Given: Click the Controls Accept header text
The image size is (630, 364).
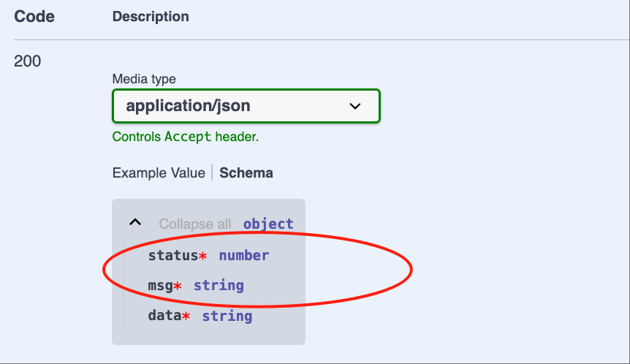Looking at the screenshot, I should point(185,137).
